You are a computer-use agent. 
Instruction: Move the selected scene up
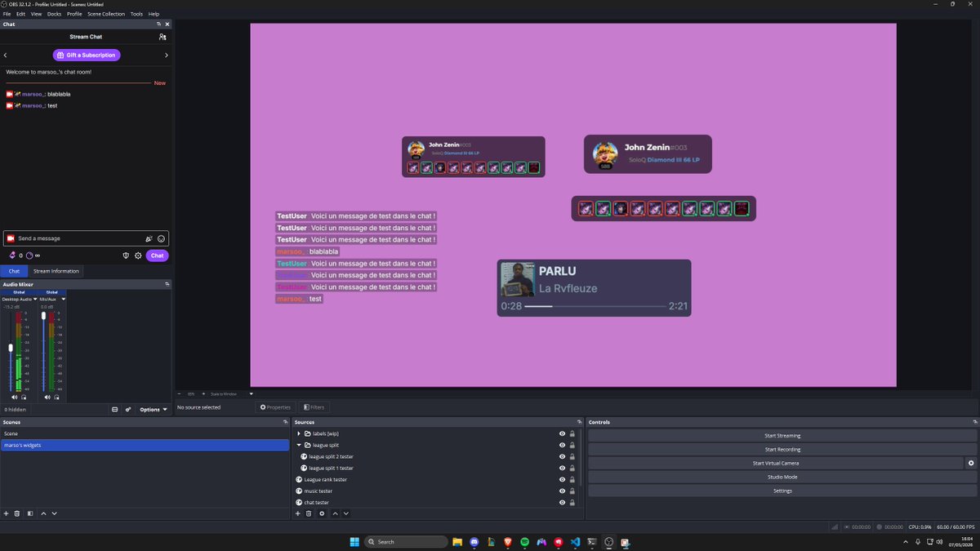click(x=43, y=513)
